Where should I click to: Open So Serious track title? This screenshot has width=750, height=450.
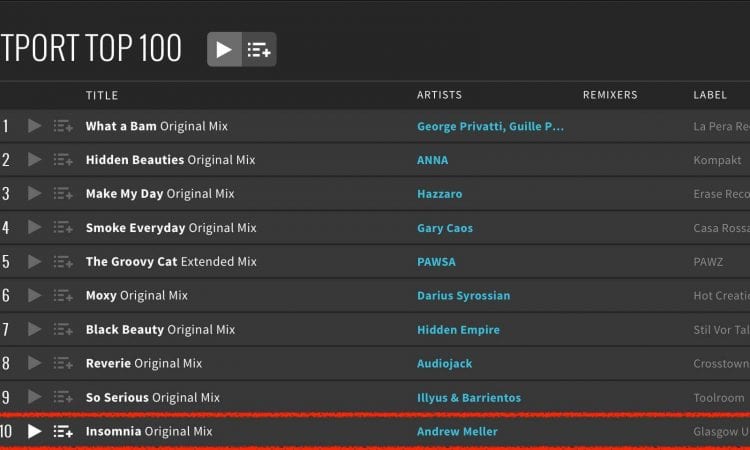117,397
